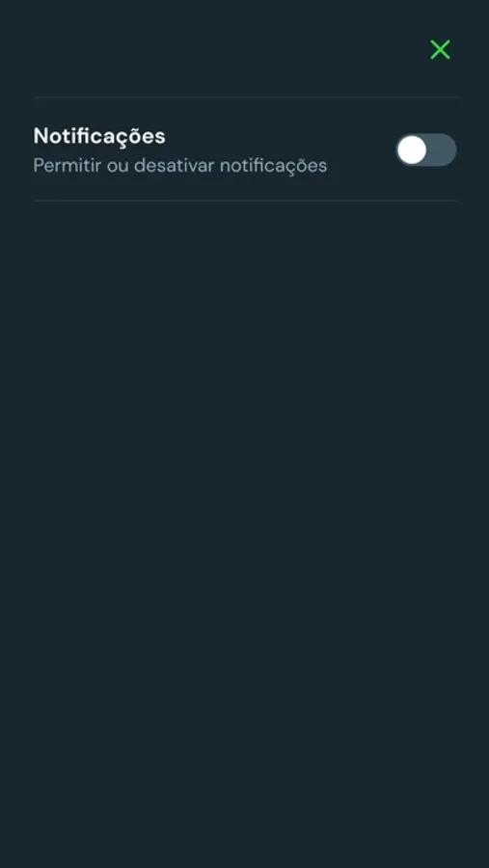The height and width of the screenshot is (868, 489).
Task: Open the Notificações settings row
Action: tap(245, 149)
